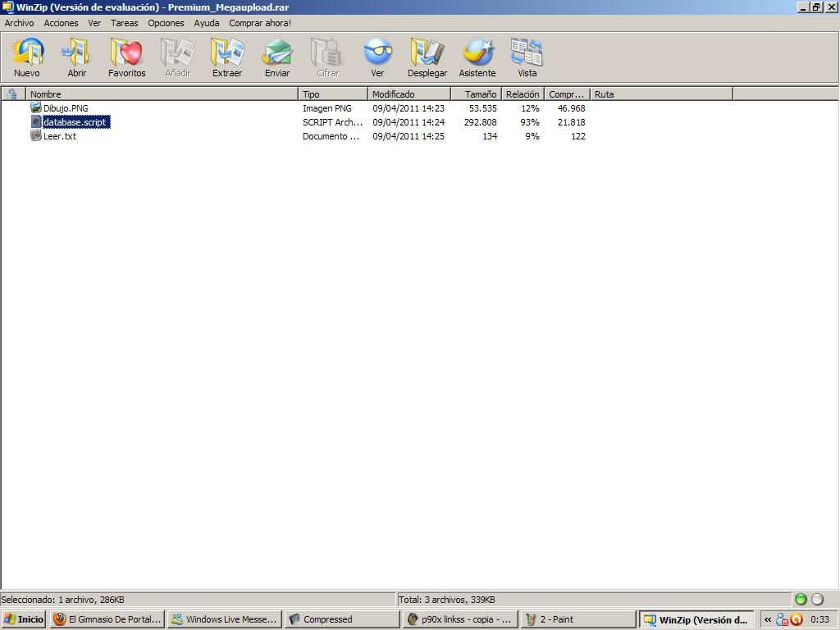
Task: Click the green status light icon
Action: tap(801, 600)
